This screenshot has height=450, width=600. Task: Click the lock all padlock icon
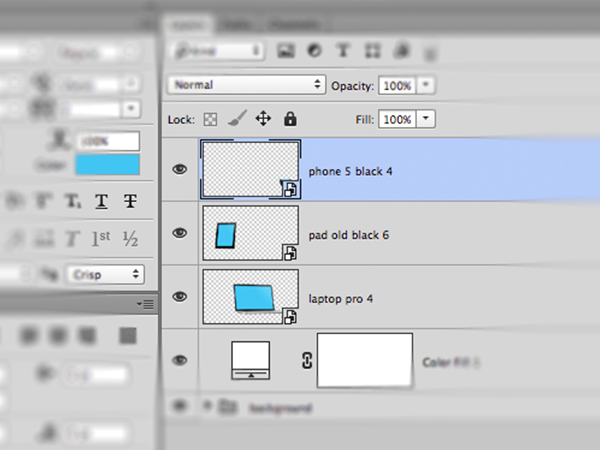pyautogui.click(x=290, y=118)
